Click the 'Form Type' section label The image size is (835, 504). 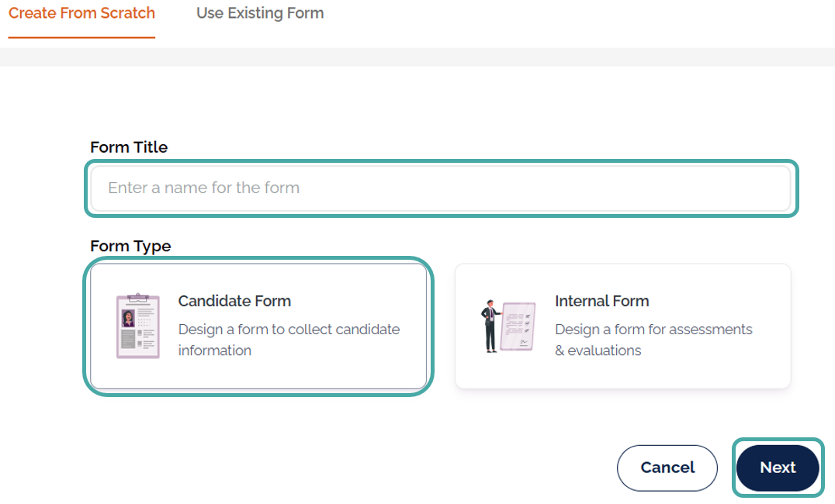tap(130, 247)
